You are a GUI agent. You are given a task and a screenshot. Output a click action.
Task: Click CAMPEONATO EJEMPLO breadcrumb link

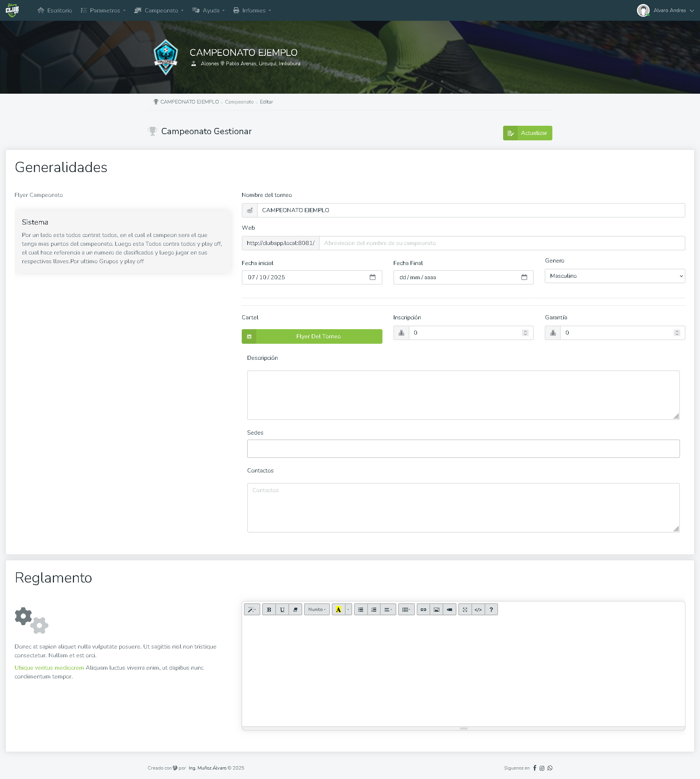point(189,102)
